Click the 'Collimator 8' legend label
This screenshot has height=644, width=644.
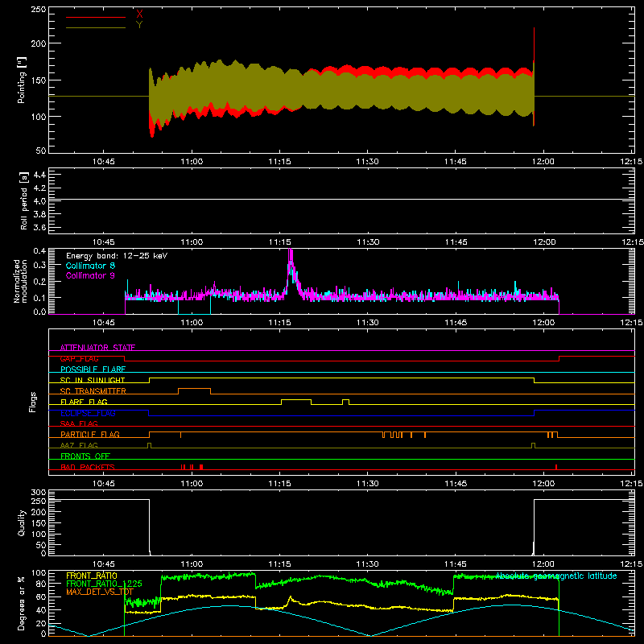[90, 266]
